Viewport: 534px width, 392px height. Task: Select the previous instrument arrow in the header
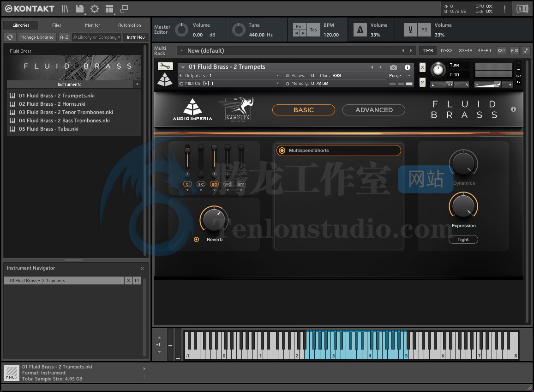(372, 67)
